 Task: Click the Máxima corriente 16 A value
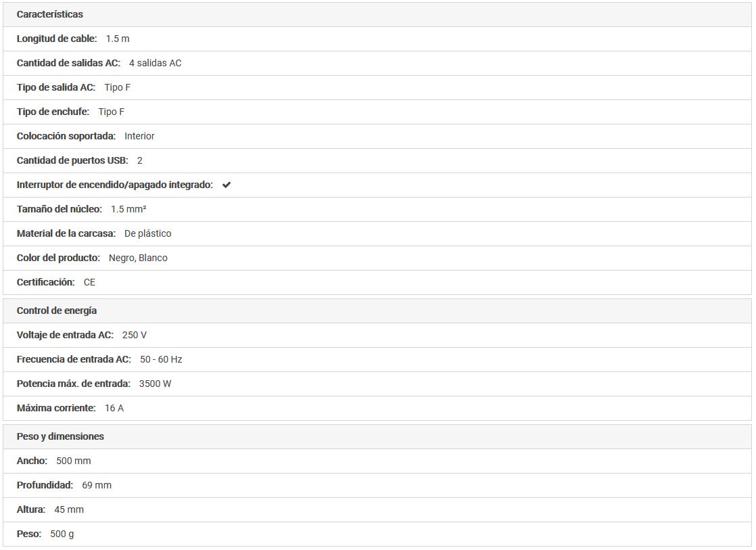point(114,408)
